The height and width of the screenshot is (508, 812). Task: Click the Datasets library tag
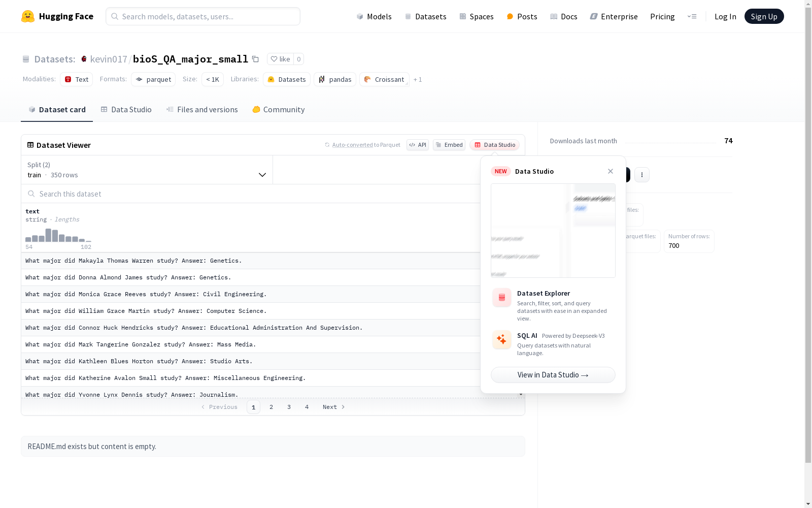point(287,79)
